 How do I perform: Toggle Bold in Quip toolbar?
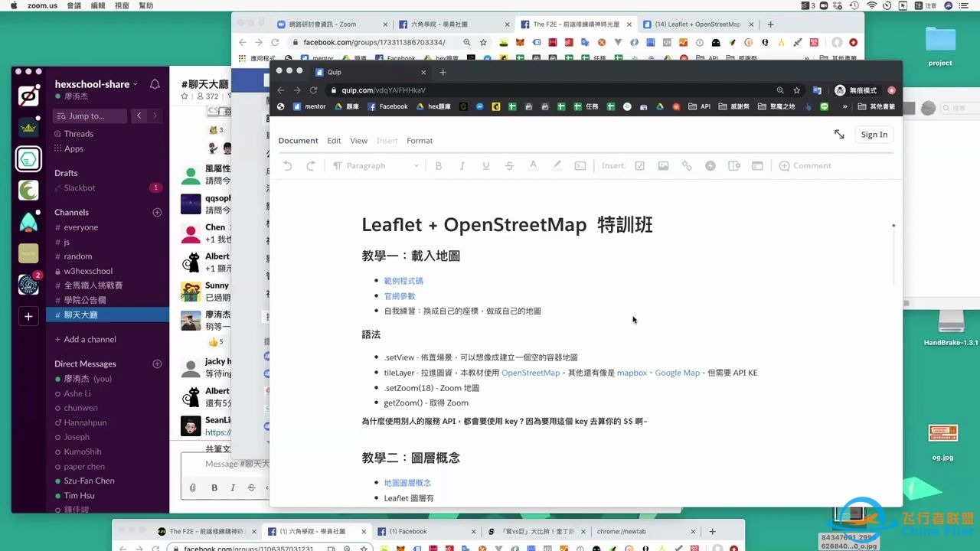tap(439, 165)
